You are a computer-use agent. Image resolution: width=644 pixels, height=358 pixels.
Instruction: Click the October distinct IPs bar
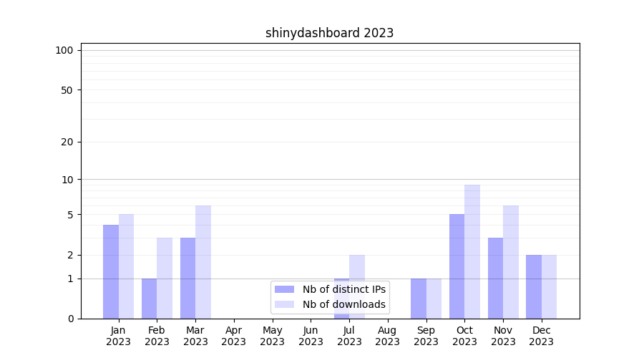(457, 266)
